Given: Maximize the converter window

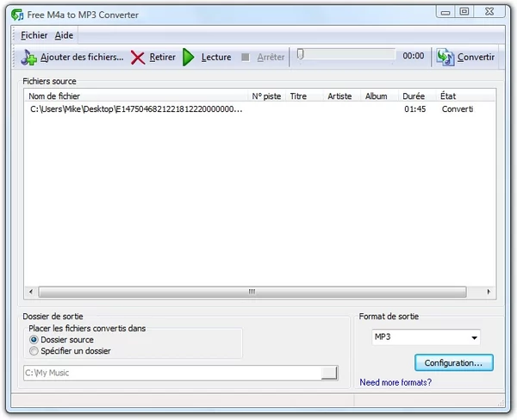Looking at the screenshot, I should click(464, 12).
